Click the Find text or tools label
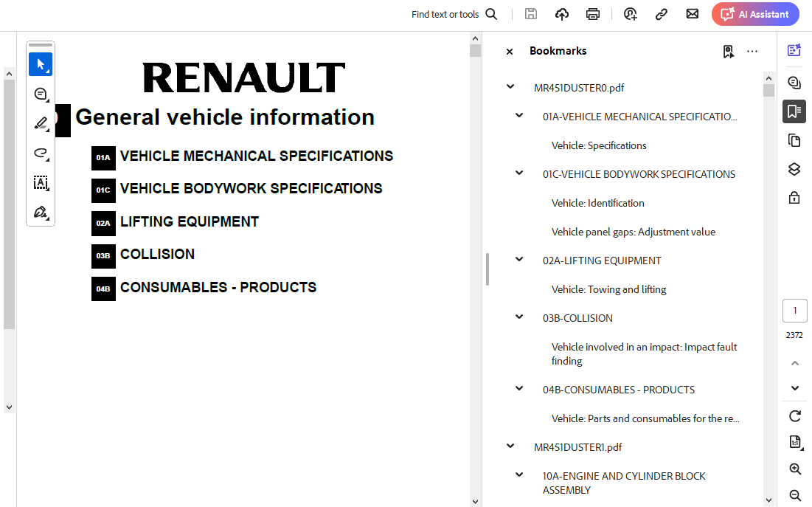The image size is (812, 507). [x=445, y=15]
